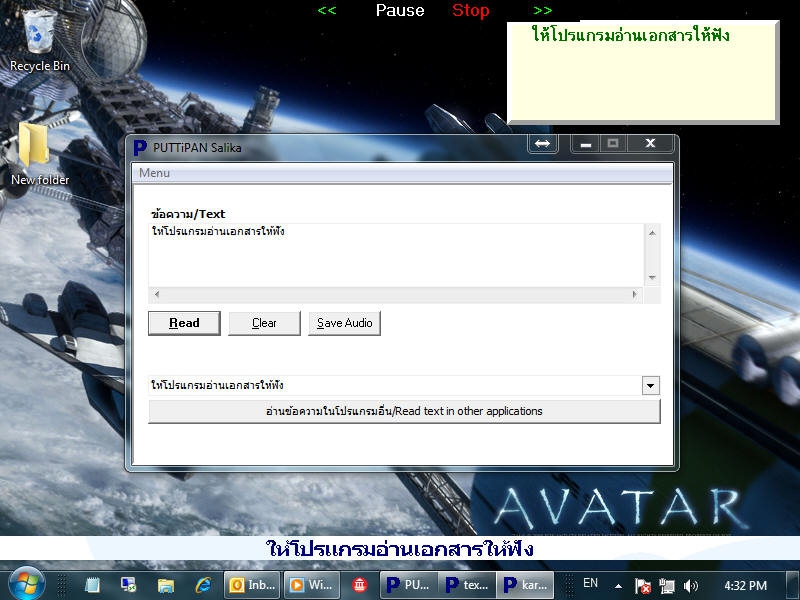Expand the text history combo box dropdown

coord(650,385)
